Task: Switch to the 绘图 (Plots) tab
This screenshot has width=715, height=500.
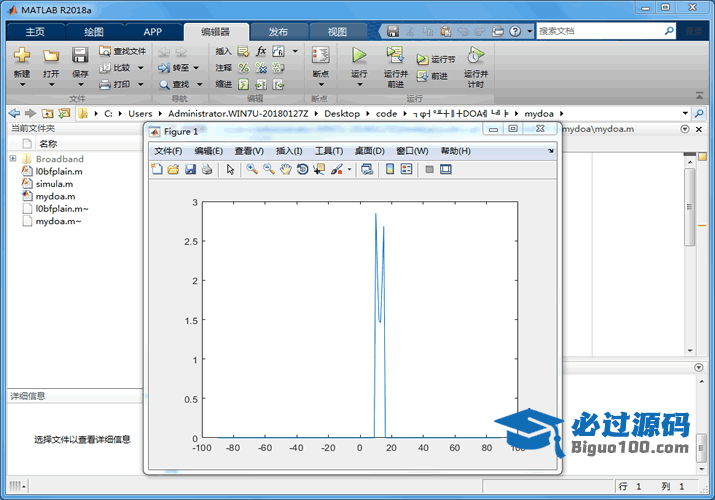Action: click(94, 32)
